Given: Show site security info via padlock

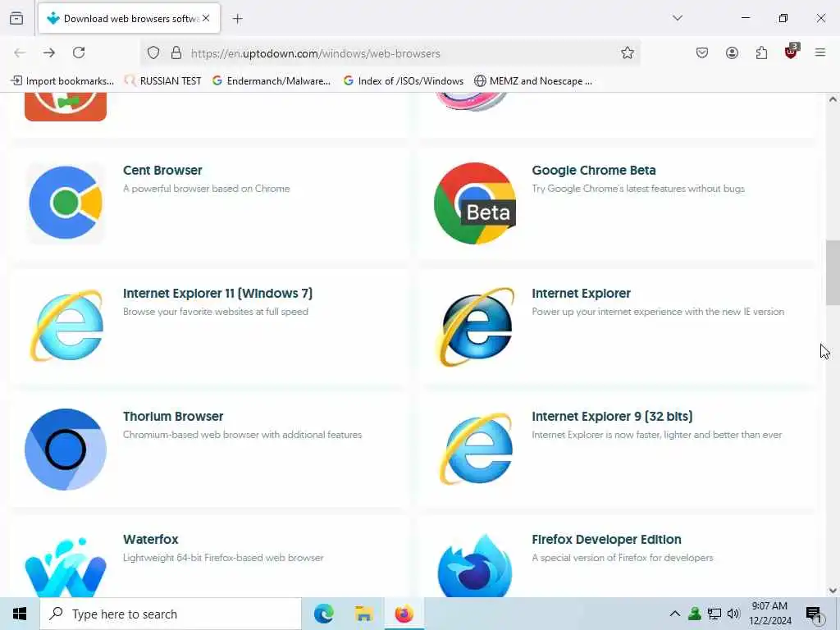Looking at the screenshot, I should coord(176,52).
